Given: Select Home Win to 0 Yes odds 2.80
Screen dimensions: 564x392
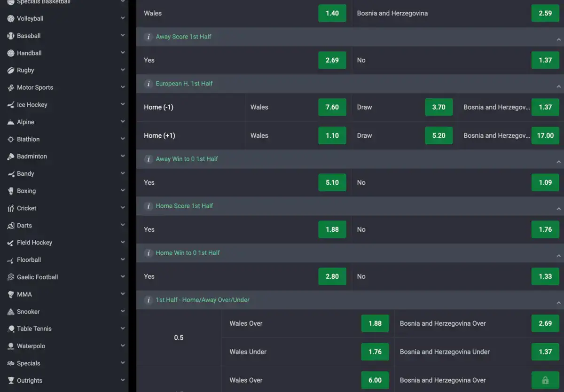Looking at the screenshot, I should pos(332,276).
